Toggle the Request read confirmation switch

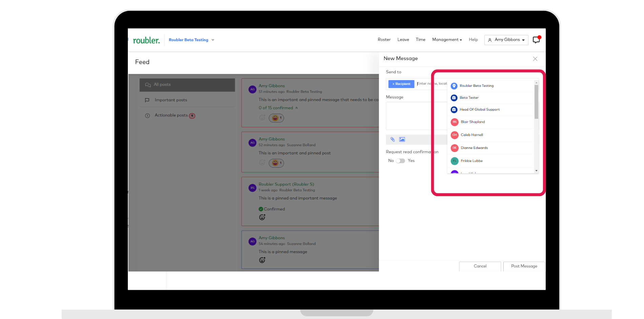[x=400, y=161]
